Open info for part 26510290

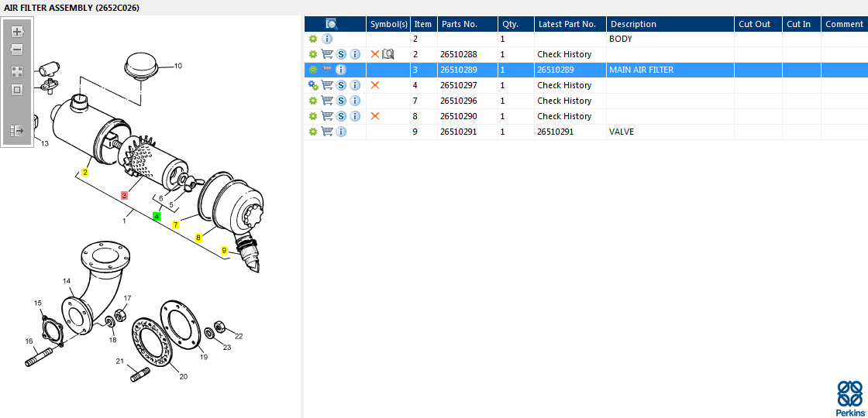click(355, 116)
